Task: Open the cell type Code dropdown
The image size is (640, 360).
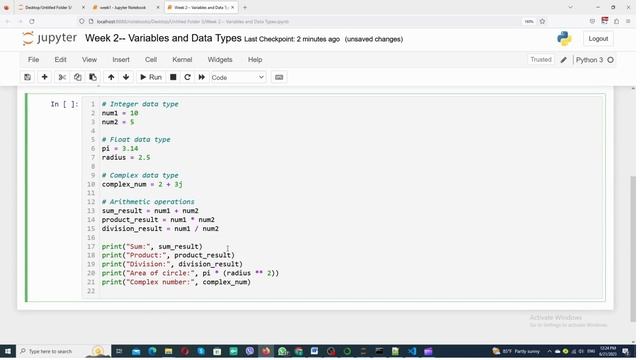Action: point(238,77)
